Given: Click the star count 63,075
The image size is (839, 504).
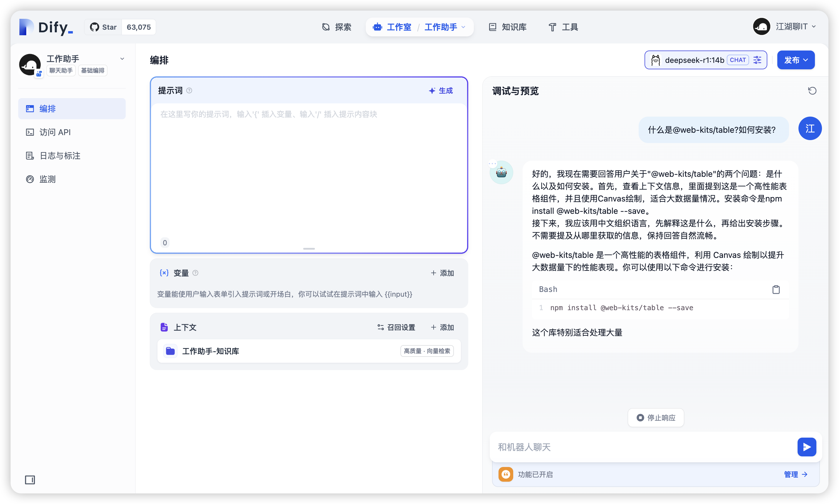Looking at the screenshot, I should click(139, 27).
